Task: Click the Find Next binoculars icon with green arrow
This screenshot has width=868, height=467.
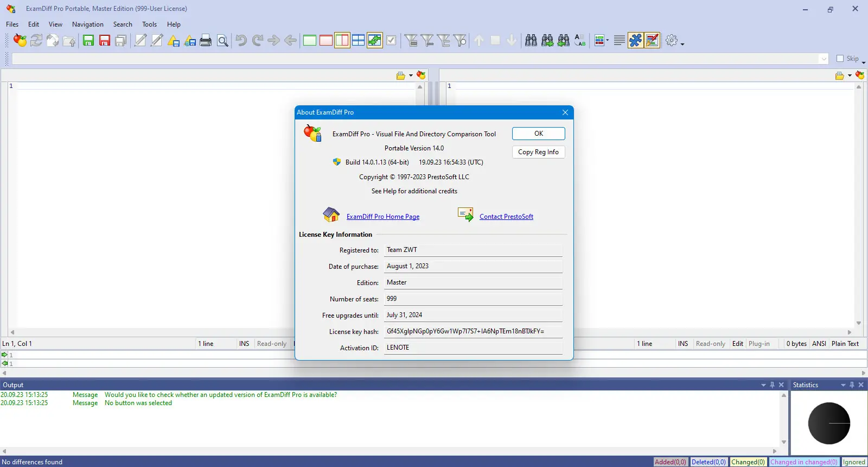Action: click(547, 40)
